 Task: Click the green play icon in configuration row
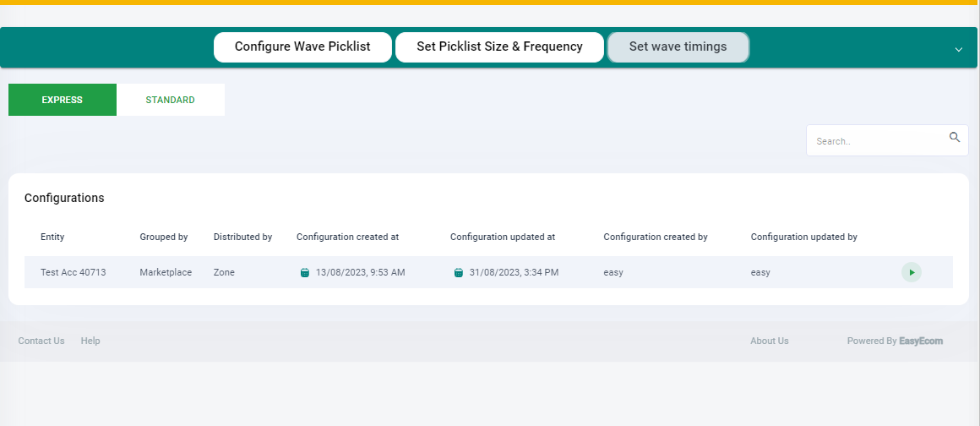click(x=912, y=272)
